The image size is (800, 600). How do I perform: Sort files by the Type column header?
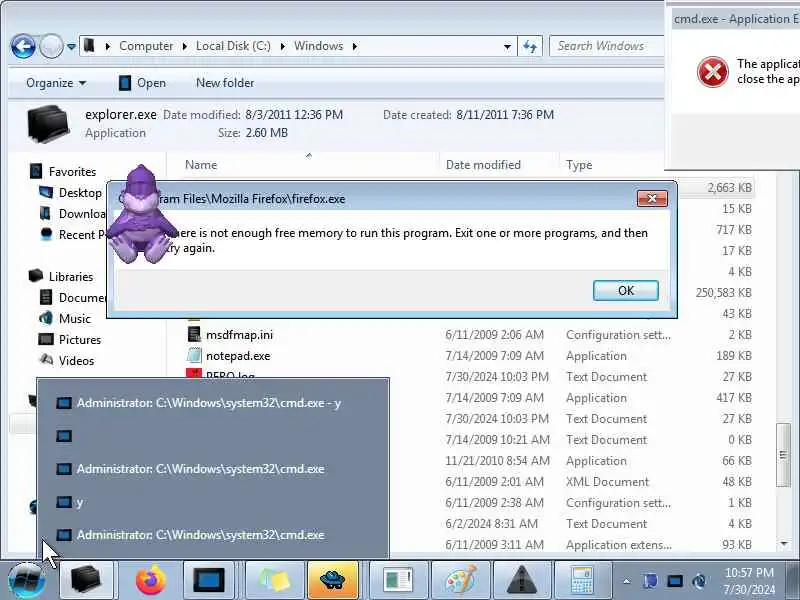[579, 165]
